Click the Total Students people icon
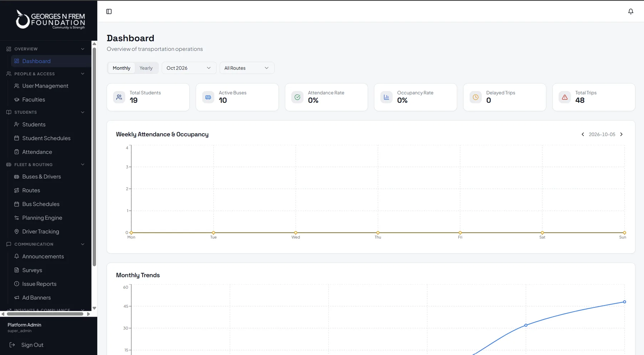Viewport: 644px width, 355px height. click(119, 97)
